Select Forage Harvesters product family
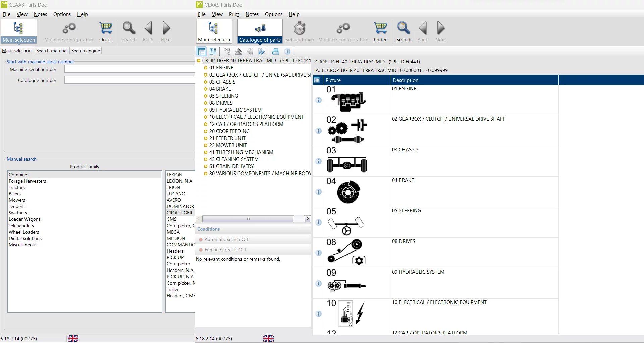This screenshot has height=343, width=644. (x=28, y=181)
